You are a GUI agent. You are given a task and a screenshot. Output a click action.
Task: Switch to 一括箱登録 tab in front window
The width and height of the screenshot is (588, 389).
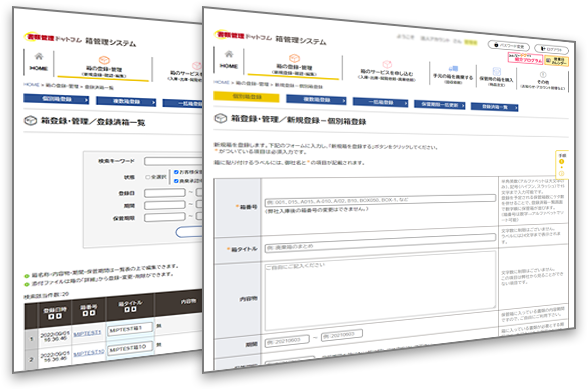pyautogui.click(x=381, y=102)
